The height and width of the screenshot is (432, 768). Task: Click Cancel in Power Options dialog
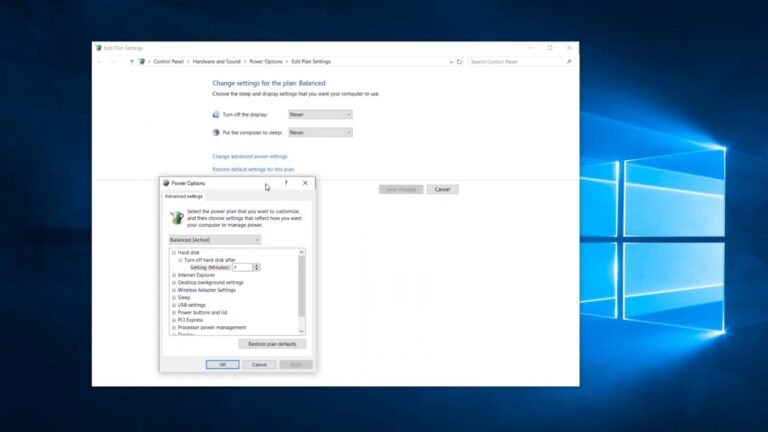click(259, 364)
